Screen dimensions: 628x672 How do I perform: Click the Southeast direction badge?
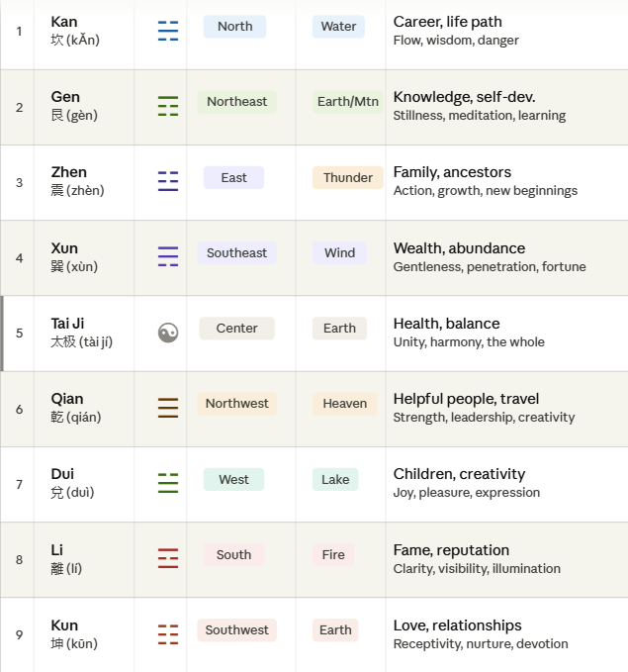point(236,253)
